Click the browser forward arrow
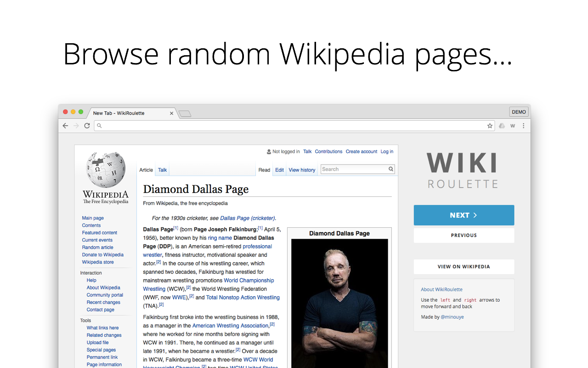588x368 pixels. pyautogui.click(x=76, y=126)
